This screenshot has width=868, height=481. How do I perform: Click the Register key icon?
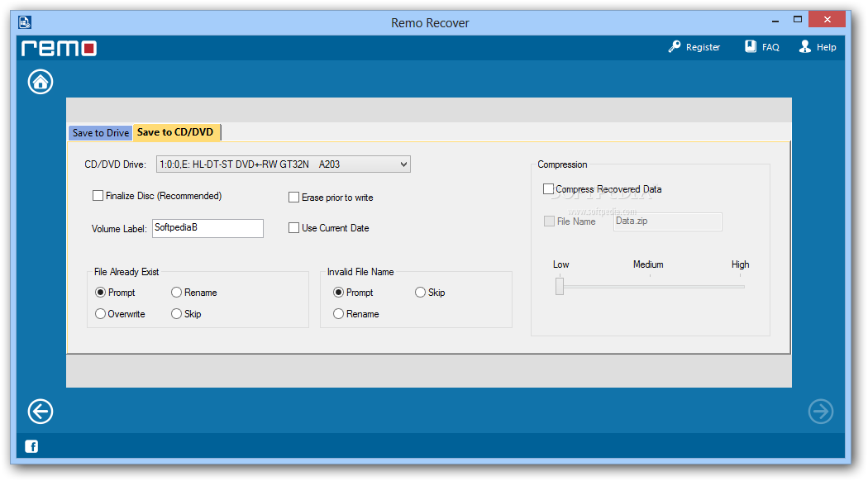pos(675,46)
